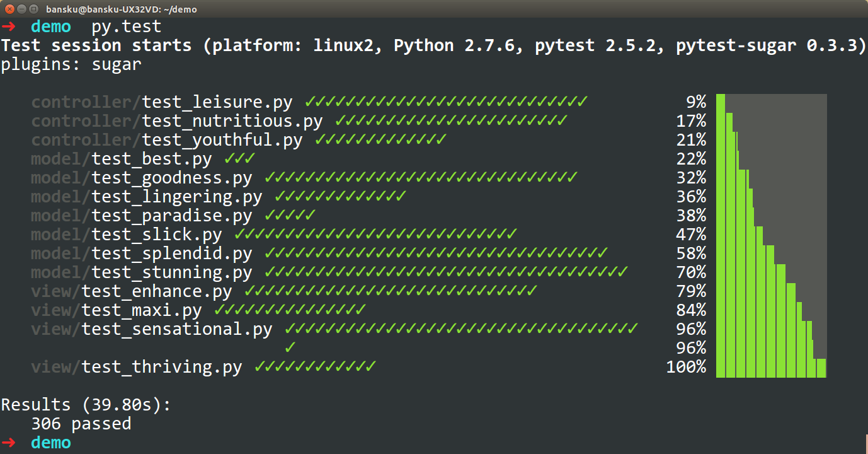Click the py.test command text
Image resolution: width=868 pixels, height=454 pixels.
126,26
